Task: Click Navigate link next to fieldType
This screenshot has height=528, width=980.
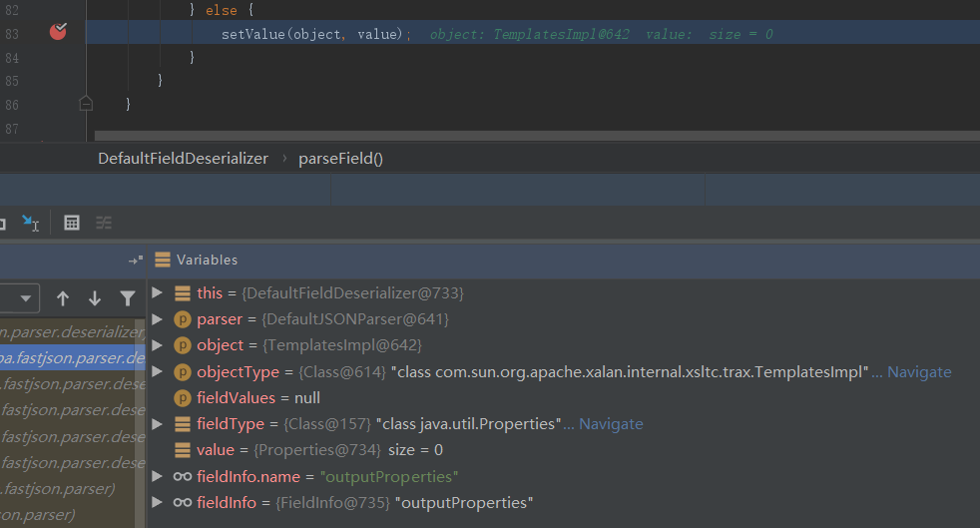Action: [x=610, y=424]
